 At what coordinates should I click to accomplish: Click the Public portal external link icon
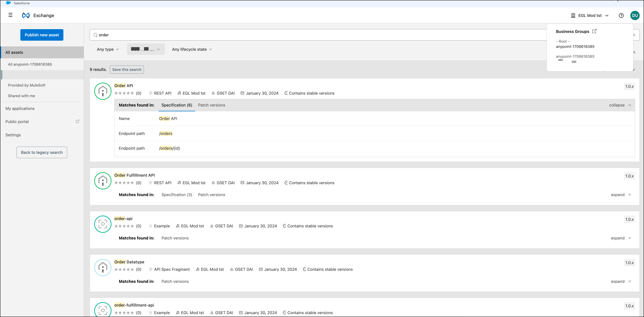coord(77,121)
